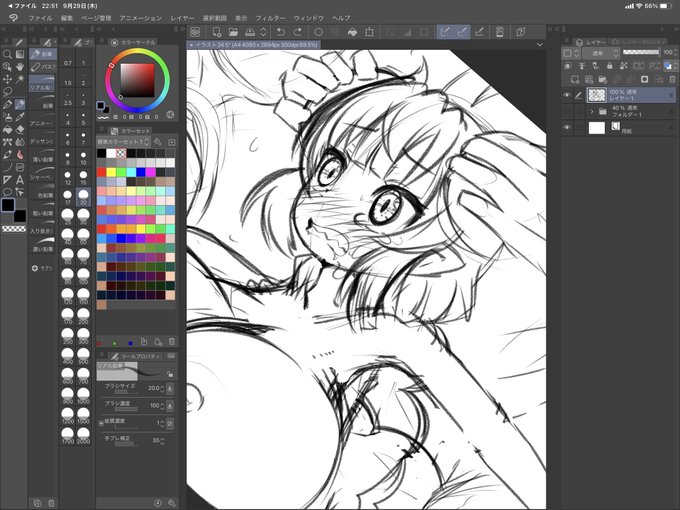Pick the yellow swatch in the color set
The image size is (680, 510).
click(x=111, y=172)
